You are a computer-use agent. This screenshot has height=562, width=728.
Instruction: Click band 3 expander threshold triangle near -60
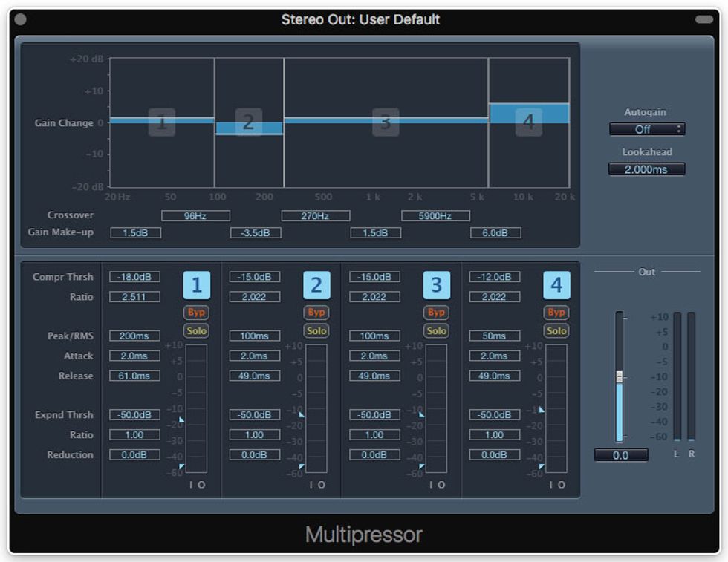coord(422,466)
